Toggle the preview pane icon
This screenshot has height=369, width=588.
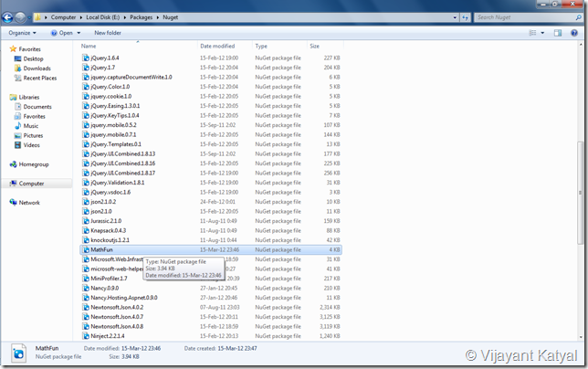[x=558, y=33]
